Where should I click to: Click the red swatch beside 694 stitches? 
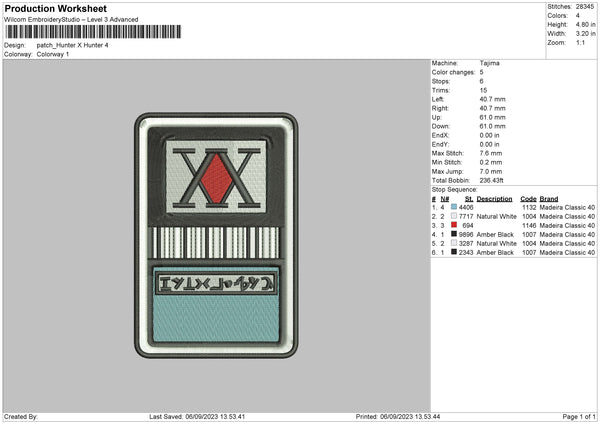pyautogui.click(x=454, y=225)
